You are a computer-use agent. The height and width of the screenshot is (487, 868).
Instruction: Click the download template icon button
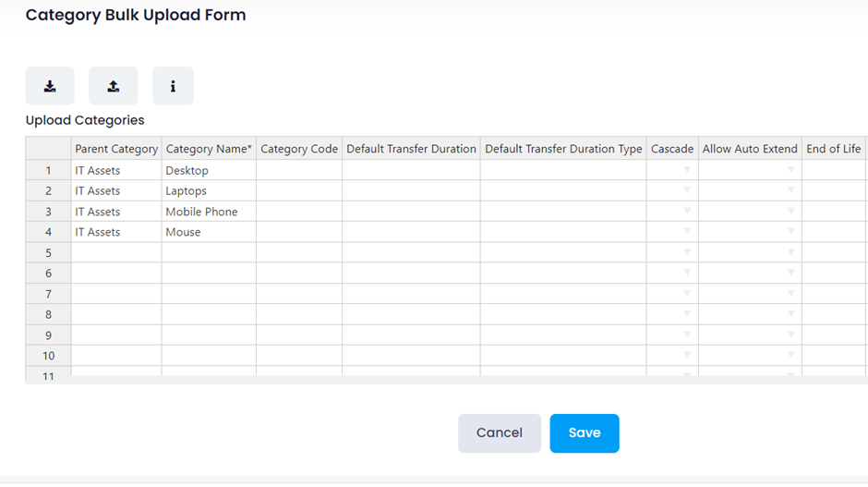(x=50, y=86)
